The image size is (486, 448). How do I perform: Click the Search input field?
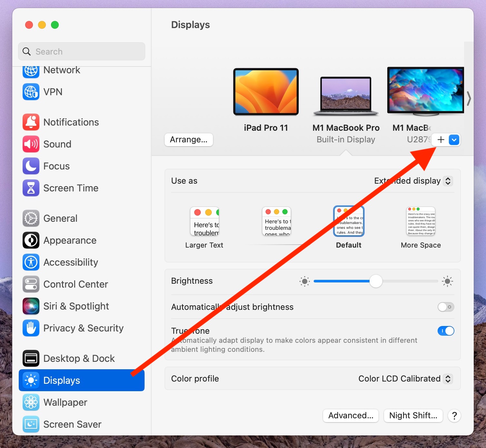(x=82, y=52)
